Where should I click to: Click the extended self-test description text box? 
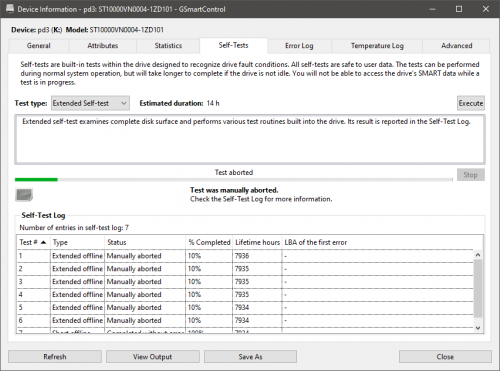(250, 139)
